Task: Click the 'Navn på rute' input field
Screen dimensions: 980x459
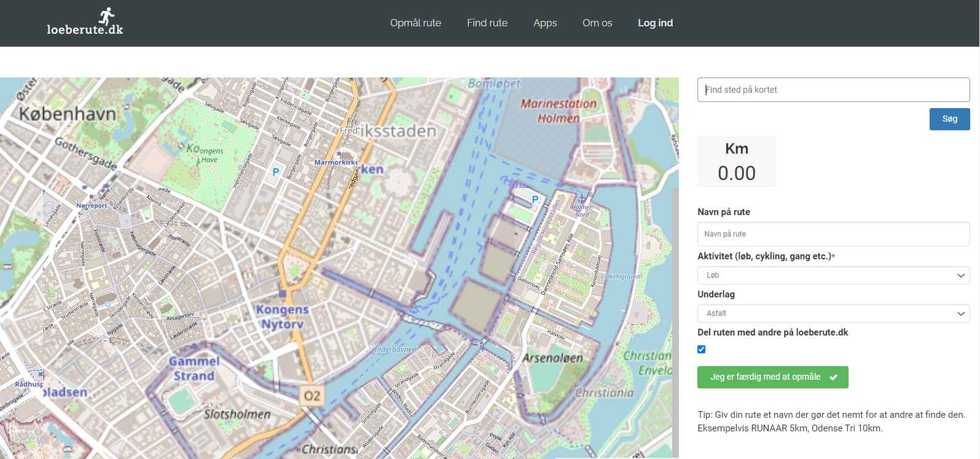Action: coord(833,234)
